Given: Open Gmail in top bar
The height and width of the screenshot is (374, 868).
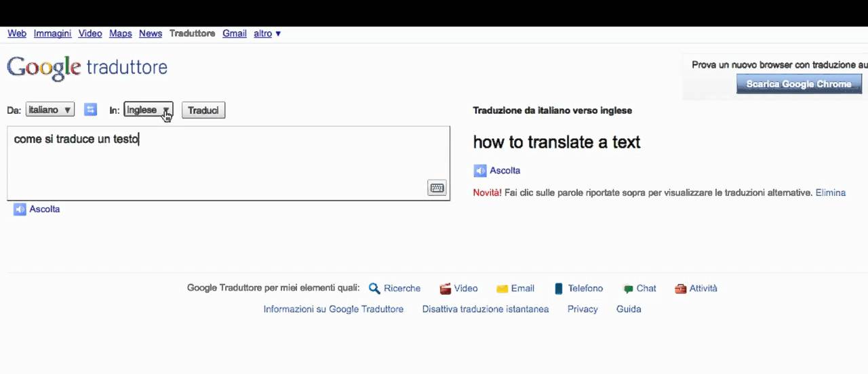Looking at the screenshot, I should (235, 33).
